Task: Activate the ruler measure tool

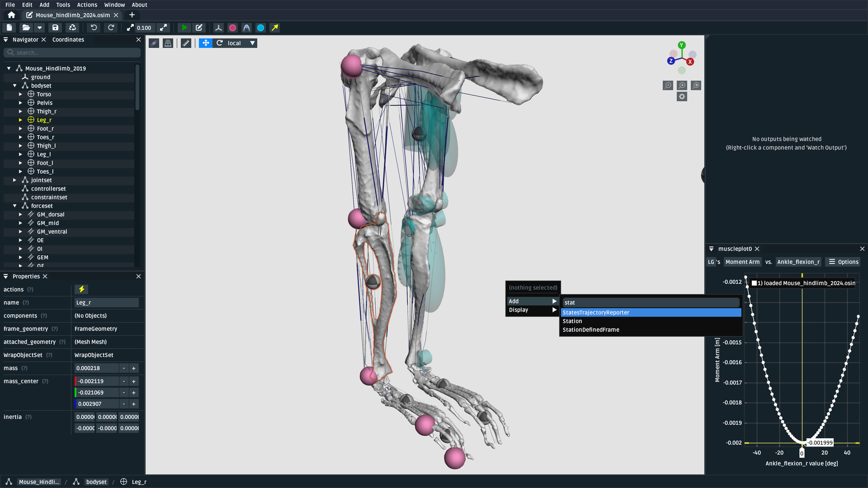Action: tap(186, 43)
